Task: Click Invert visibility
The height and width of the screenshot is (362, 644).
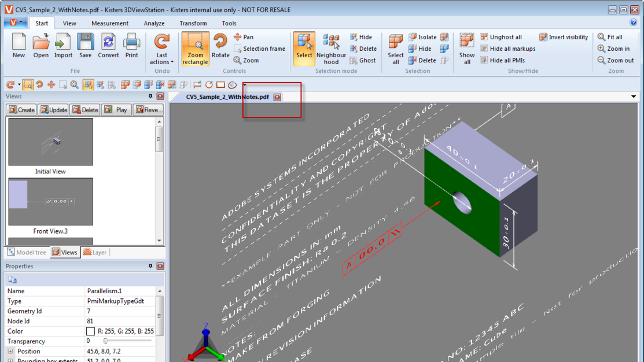Action: (x=564, y=37)
